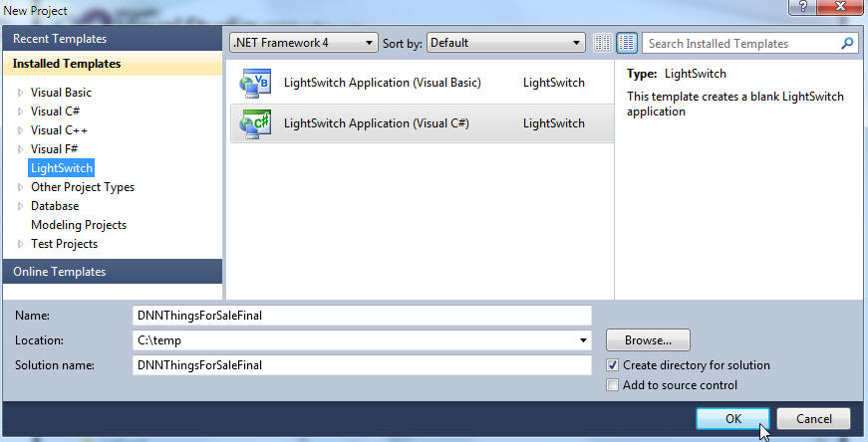Viewport: 868px width, 442px height.
Task: Click 'LightSwitch Application (Visual Basic)' text
Action: (x=382, y=83)
